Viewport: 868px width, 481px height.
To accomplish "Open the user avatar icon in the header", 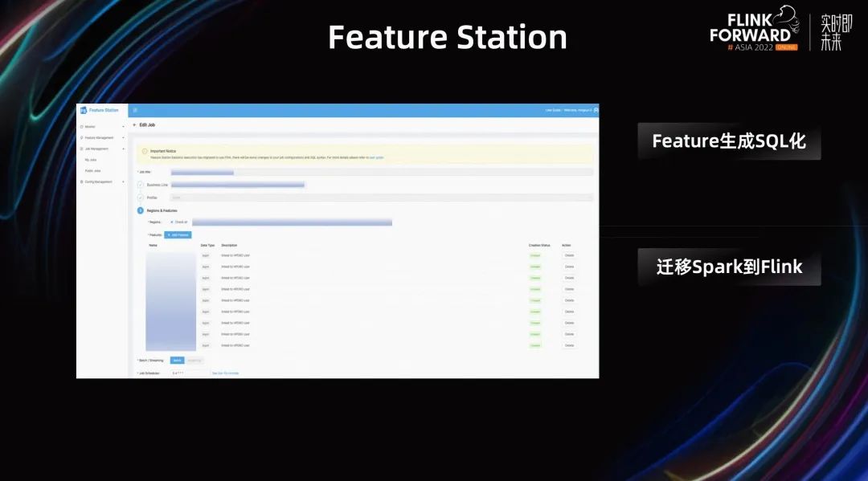I will [596, 110].
